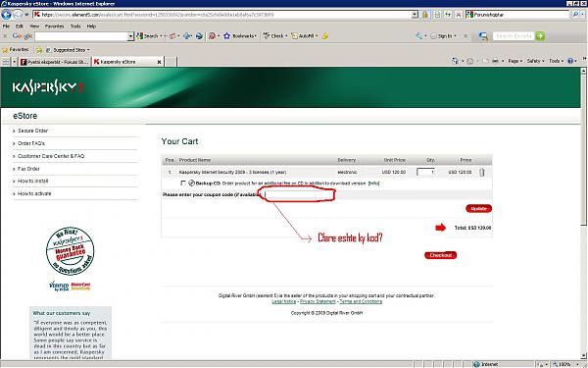Open the Terms and Conditions link

pos(361,301)
